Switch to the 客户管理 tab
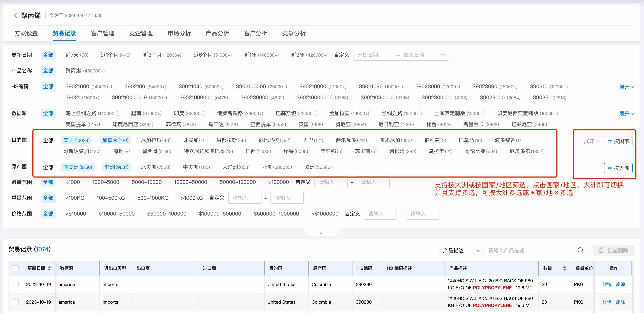The height and width of the screenshot is (313, 644). 102,33
